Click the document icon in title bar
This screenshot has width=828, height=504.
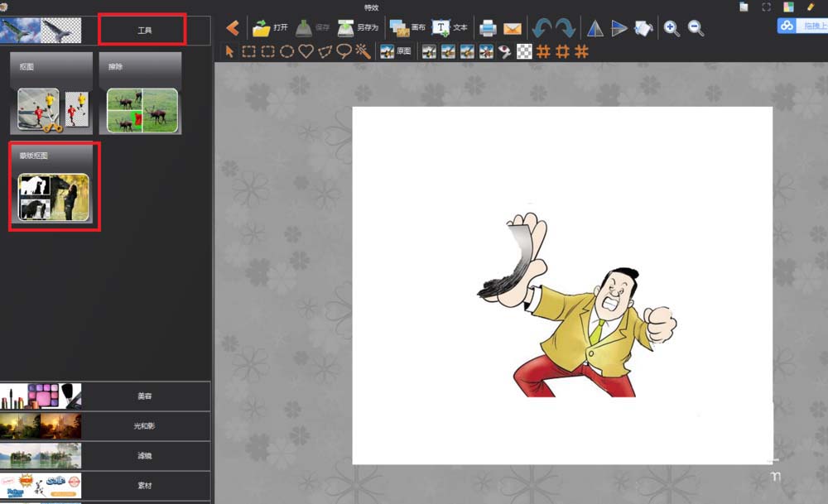pyautogui.click(x=744, y=7)
